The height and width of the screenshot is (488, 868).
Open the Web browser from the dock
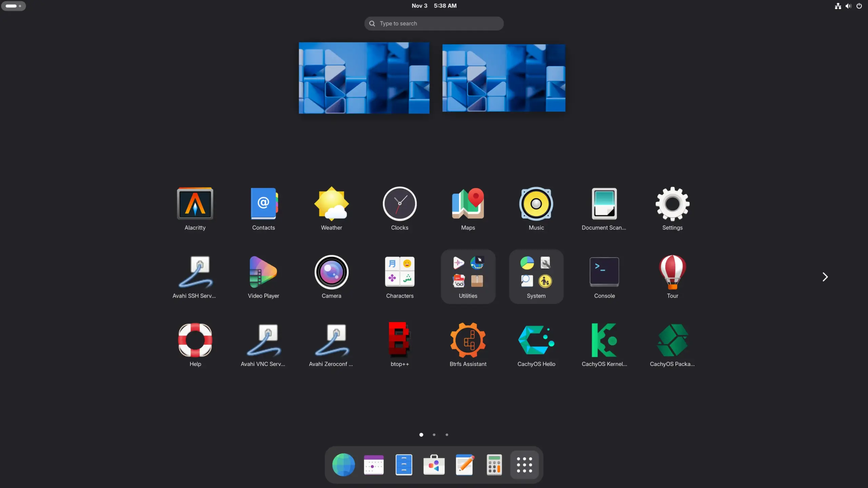tap(343, 465)
